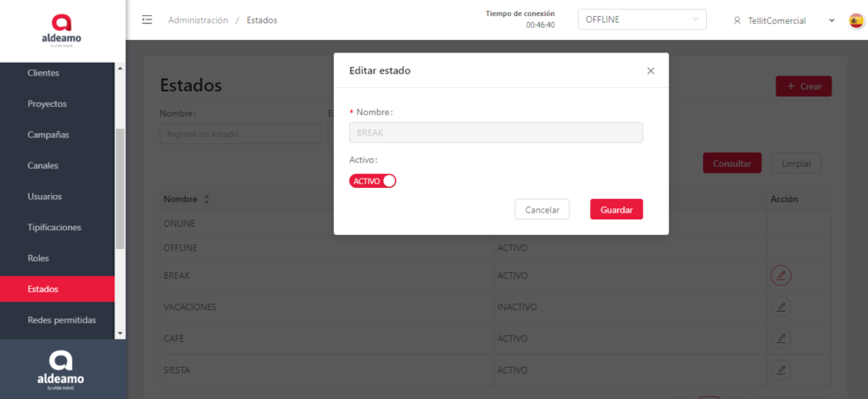
Task: Open the OFFLINE status dropdown
Action: [x=642, y=19]
